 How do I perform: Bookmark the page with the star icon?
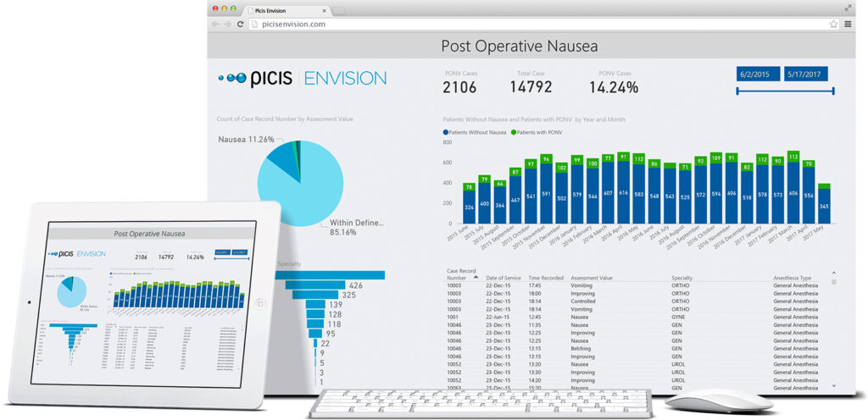(834, 24)
